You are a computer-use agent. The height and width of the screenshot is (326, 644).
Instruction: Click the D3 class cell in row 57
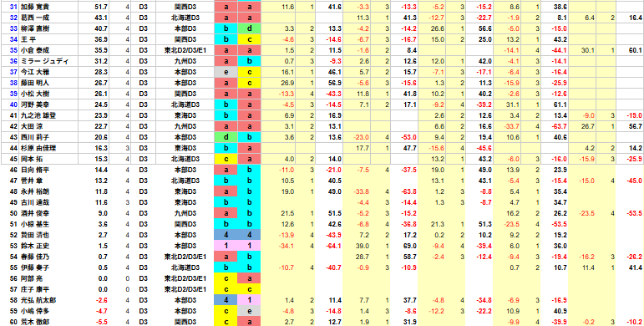pyautogui.click(x=143, y=289)
